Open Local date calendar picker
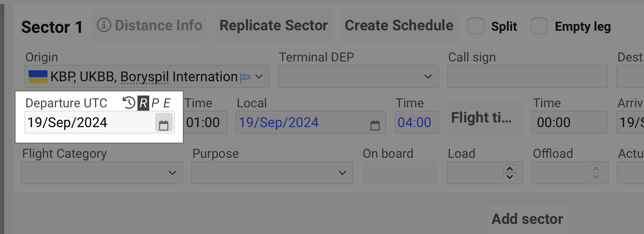 [x=375, y=125]
